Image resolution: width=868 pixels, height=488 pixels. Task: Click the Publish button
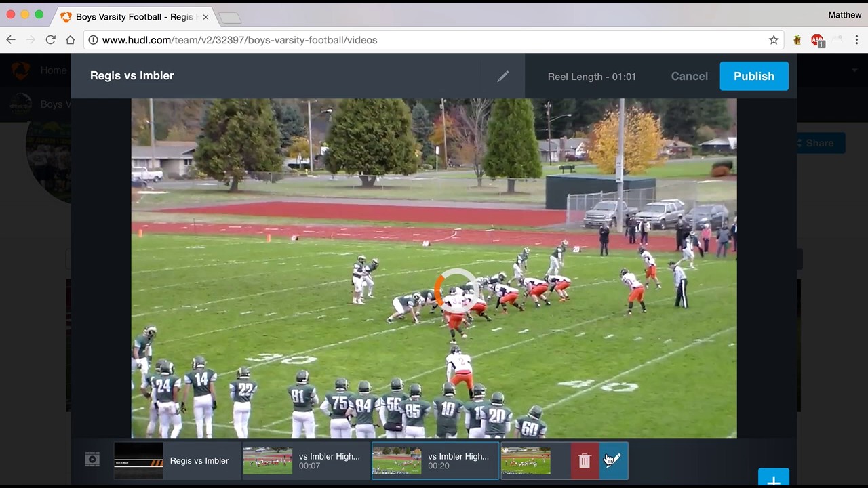754,76
